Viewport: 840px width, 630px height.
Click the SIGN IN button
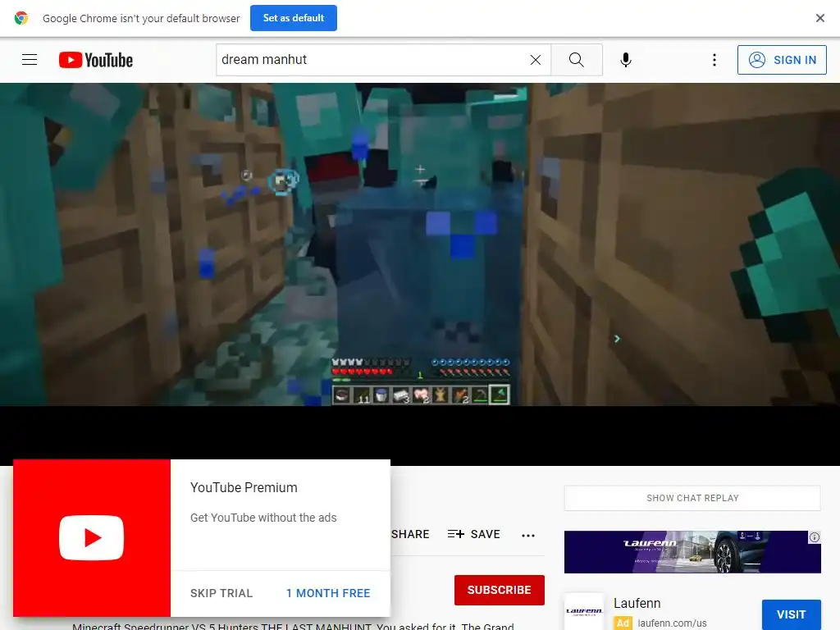782,59
